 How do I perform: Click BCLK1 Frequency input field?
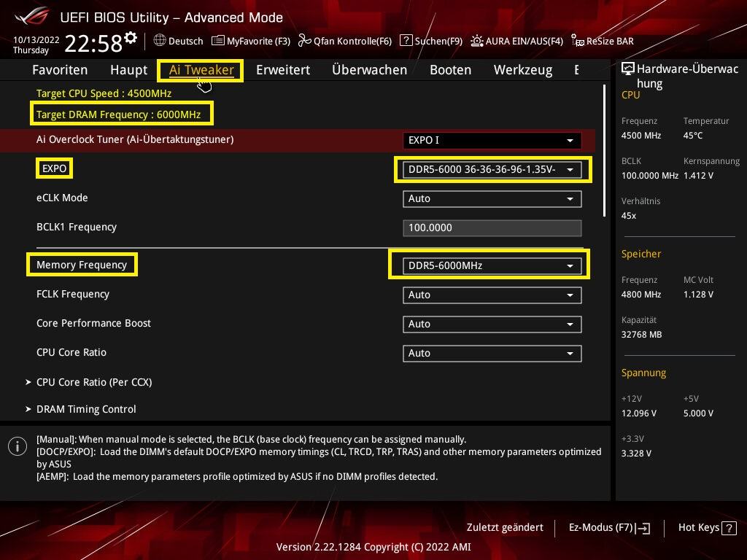(492, 227)
